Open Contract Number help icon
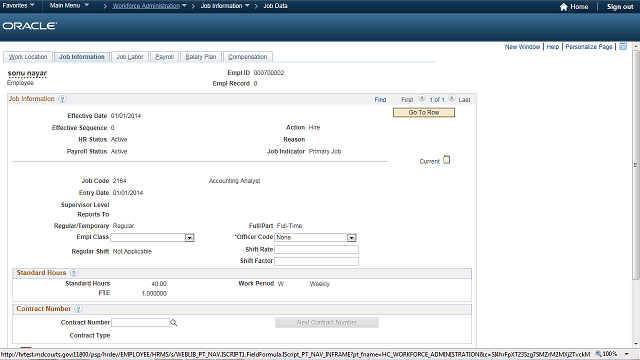The image size is (640, 360). tap(78, 309)
